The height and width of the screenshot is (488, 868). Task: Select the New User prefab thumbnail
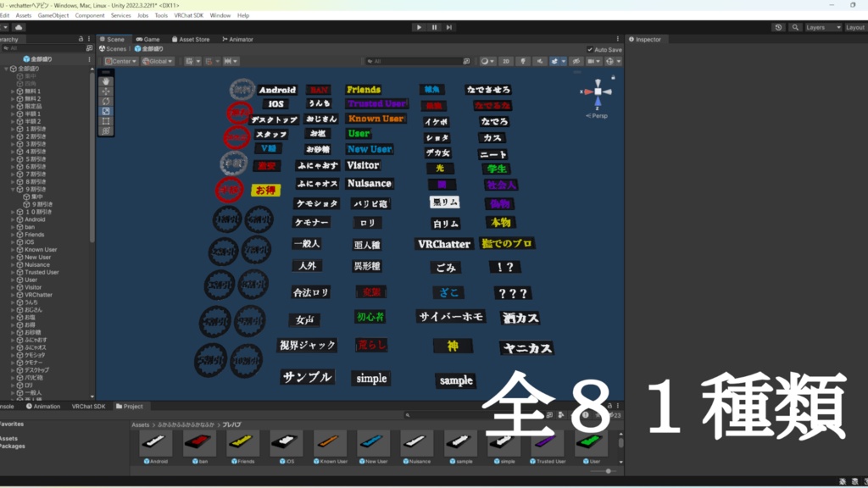pyautogui.click(x=373, y=442)
